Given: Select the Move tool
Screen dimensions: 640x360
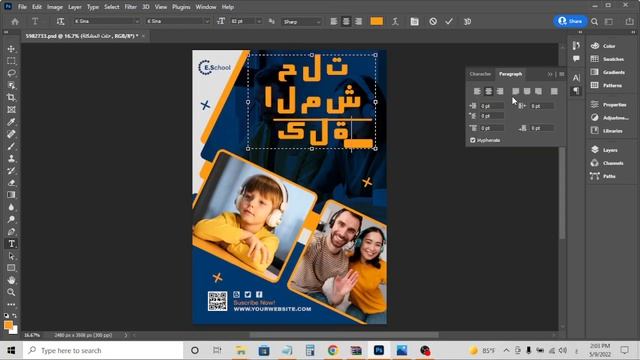Looking at the screenshot, I should [11, 49].
